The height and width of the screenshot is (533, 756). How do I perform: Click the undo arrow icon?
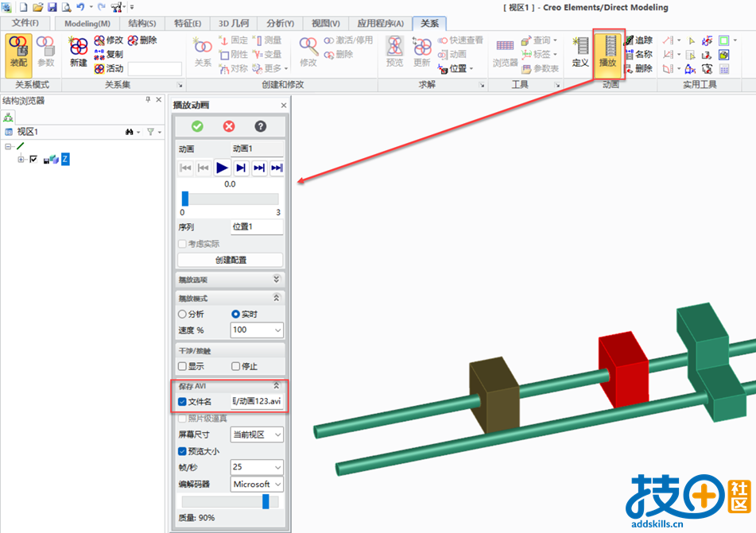tap(80, 7)
